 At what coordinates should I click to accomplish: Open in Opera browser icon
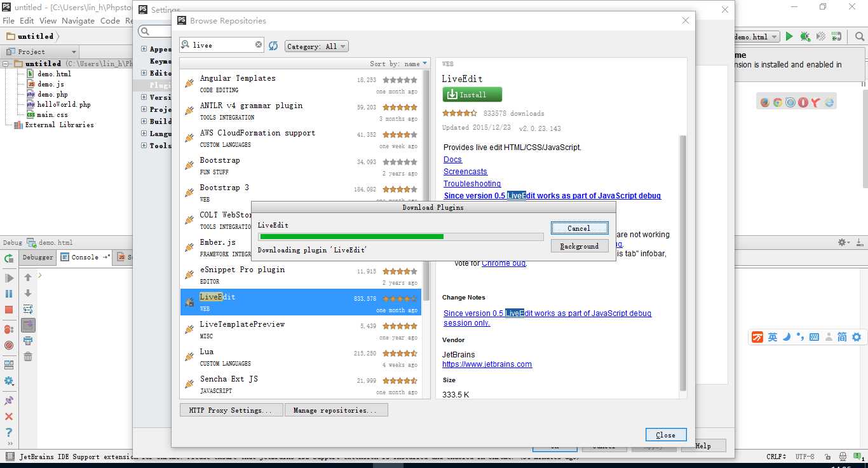tap(803, 102)
